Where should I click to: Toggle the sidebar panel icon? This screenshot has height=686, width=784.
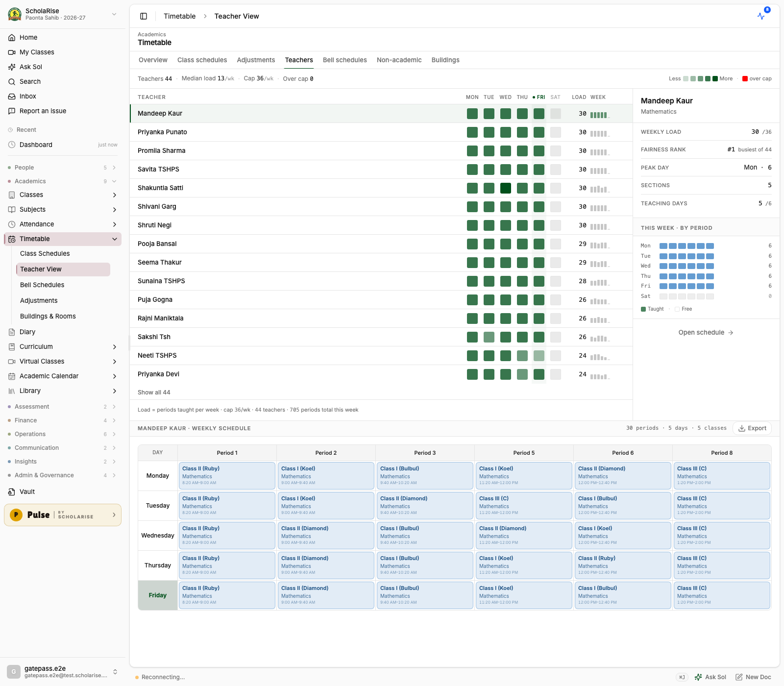point(144,16)
